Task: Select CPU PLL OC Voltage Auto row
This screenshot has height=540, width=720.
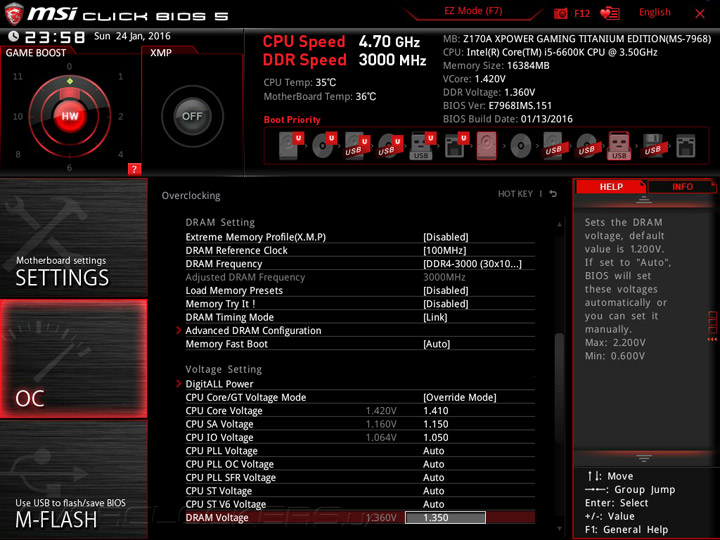Action: coord(360,464)
